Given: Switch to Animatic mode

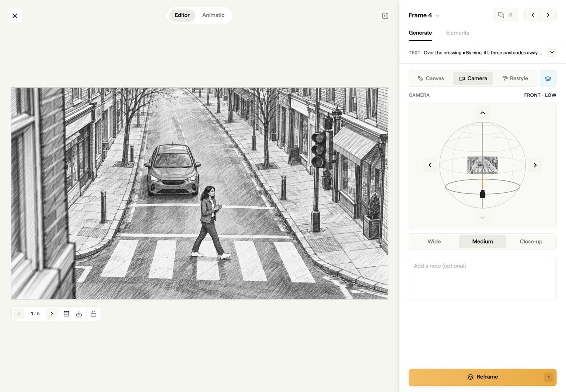Looking at the screenshot, I should click(213, 15).
